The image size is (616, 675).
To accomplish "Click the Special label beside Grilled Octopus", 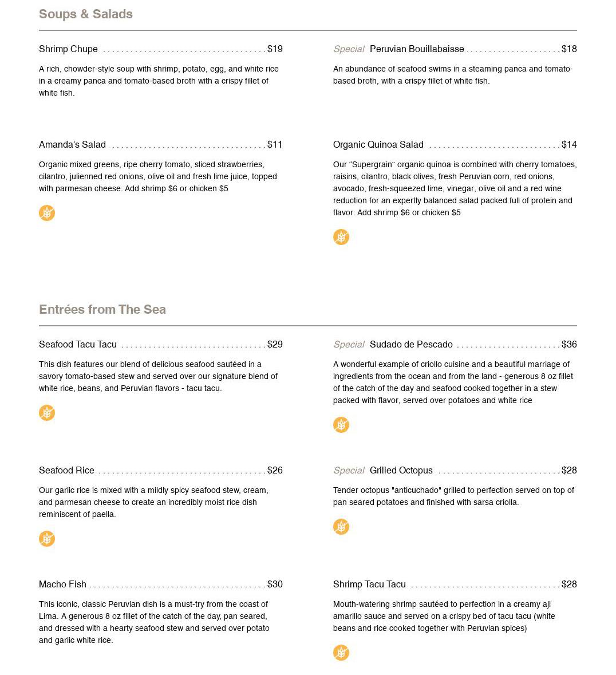I will coord(349,471).
